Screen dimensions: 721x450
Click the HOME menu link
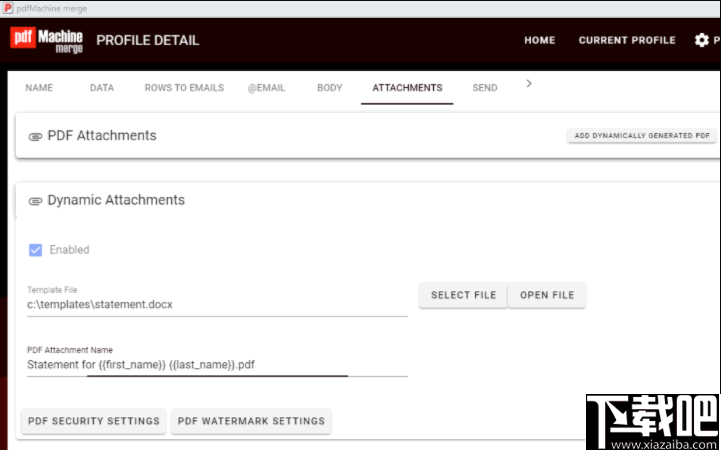coord(539,41)
